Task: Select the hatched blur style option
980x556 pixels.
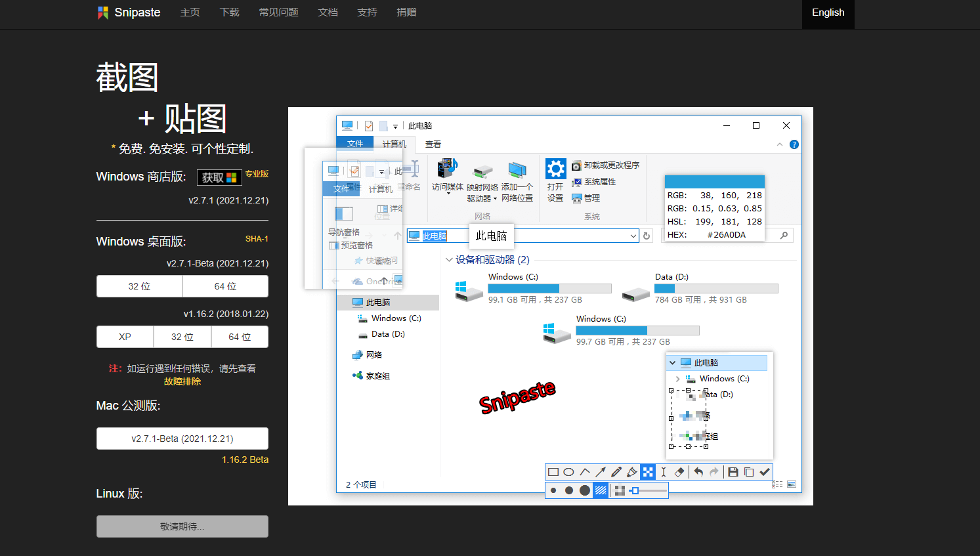Action: (x=601, y=490)
